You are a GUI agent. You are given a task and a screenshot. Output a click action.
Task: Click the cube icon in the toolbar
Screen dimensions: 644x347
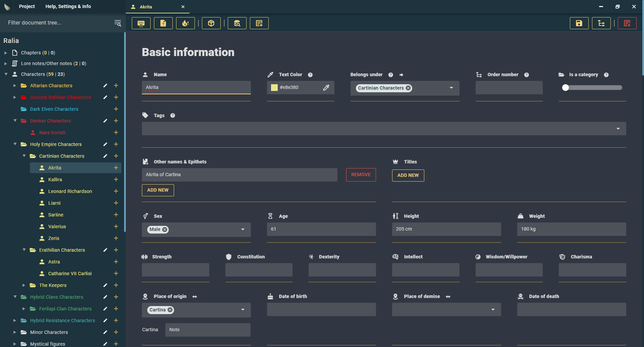[211, 23]
